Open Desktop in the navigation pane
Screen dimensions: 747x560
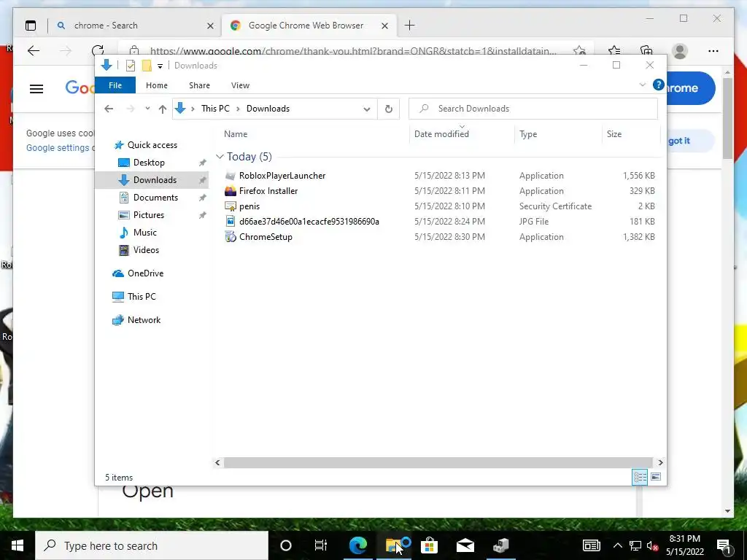pyautogui.click(x=149, y=163)
